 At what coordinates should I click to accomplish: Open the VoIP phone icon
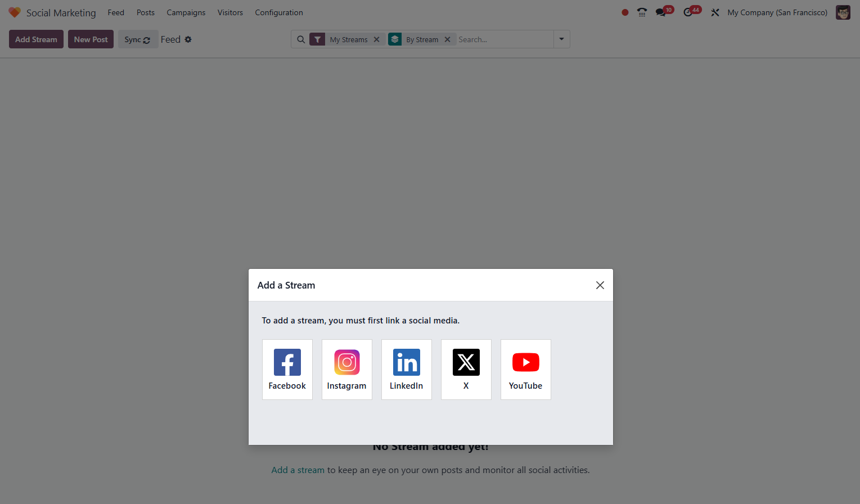pos(642,12)
